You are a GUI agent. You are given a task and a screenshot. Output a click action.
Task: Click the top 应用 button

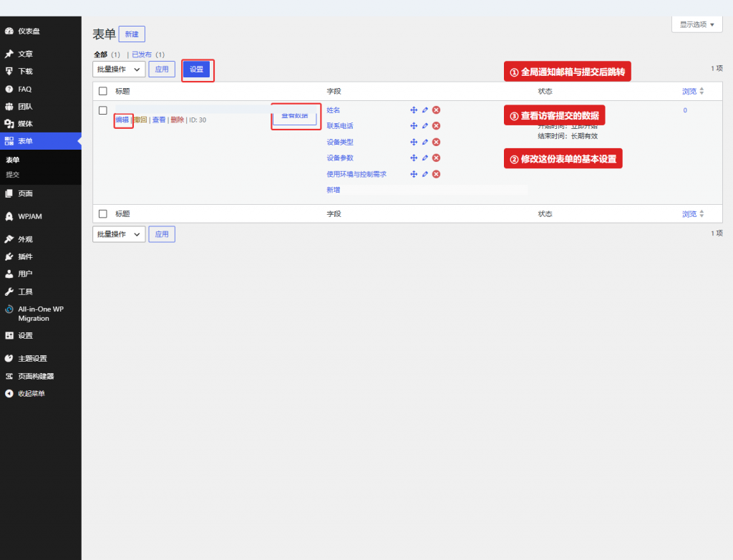click(162, 69)
